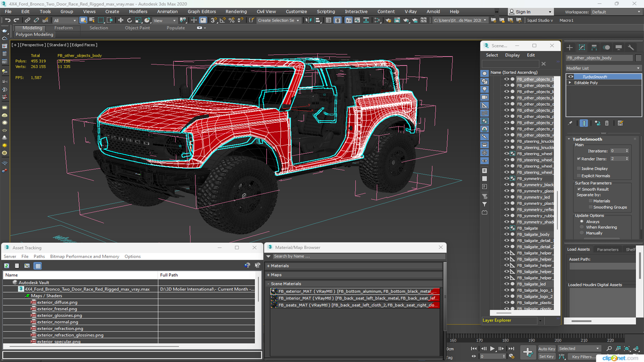Open the Modifiers menu
Image resolution: width=644 pixels, height=362 pixels.
click(x=138, y=11)
